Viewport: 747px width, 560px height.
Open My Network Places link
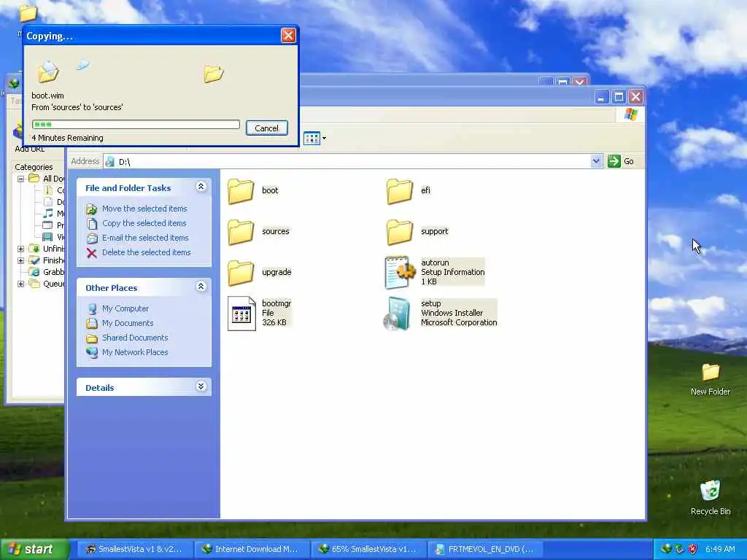pyautogui.click(x=135, y=352)
